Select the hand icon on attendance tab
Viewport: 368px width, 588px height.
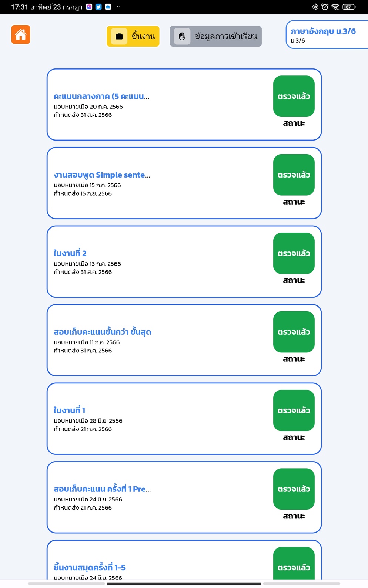point(182,36)
